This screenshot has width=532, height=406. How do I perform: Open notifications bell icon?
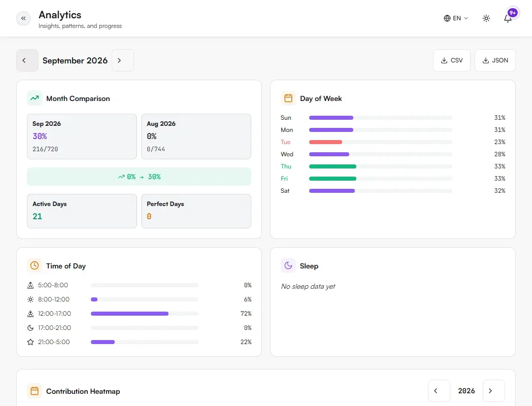[508, 19]
